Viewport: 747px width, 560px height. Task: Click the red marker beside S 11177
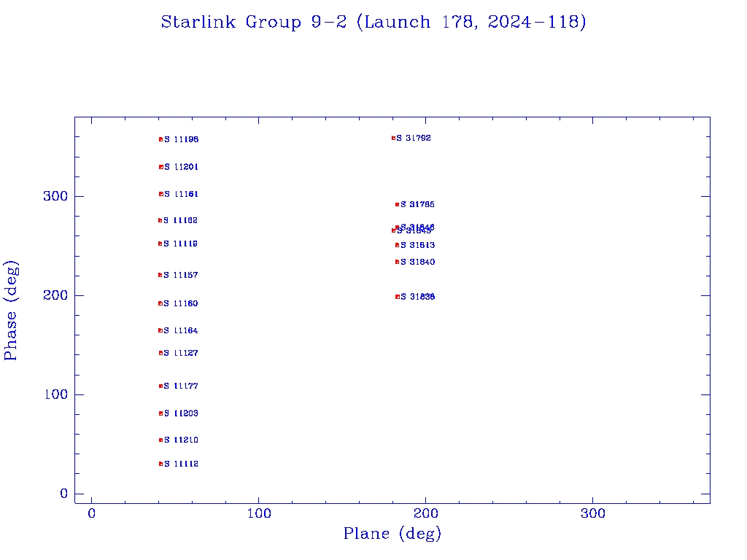point(160,386)
